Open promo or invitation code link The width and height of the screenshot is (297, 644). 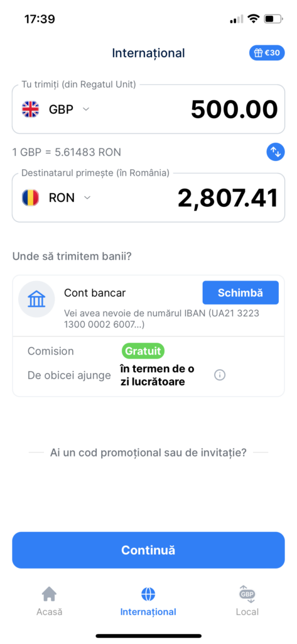[x=148, y=453]
